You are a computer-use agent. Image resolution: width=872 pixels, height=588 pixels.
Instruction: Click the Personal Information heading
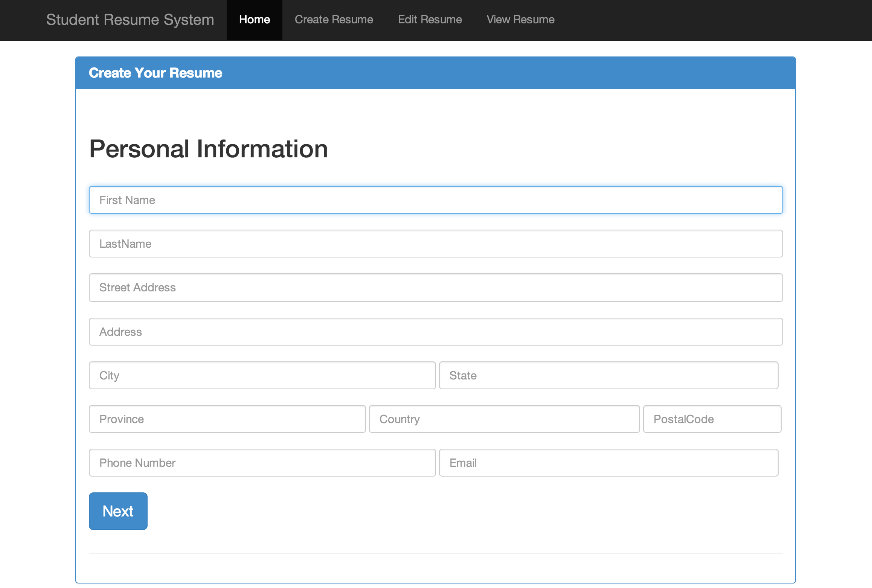(x=208, y=149)
